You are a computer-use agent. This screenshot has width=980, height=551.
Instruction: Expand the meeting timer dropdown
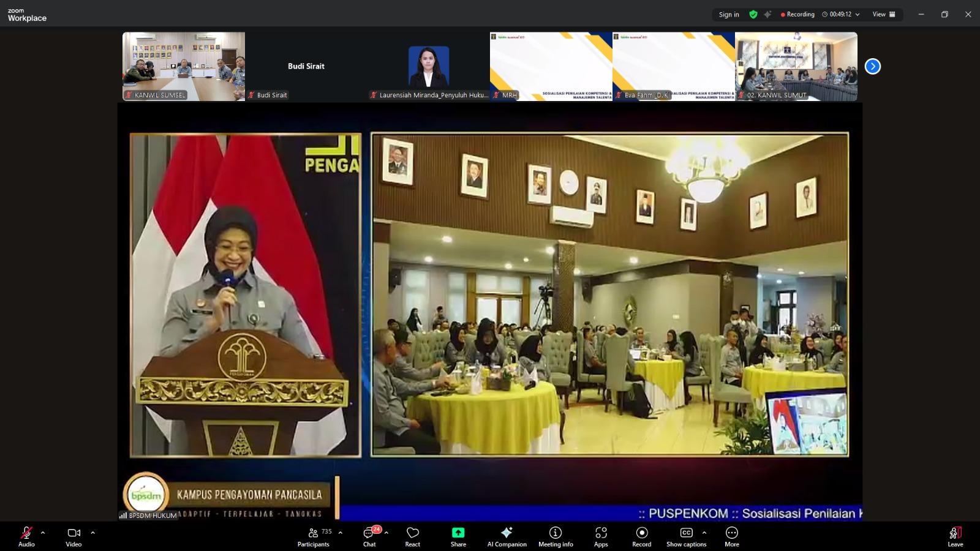[858, 14]
